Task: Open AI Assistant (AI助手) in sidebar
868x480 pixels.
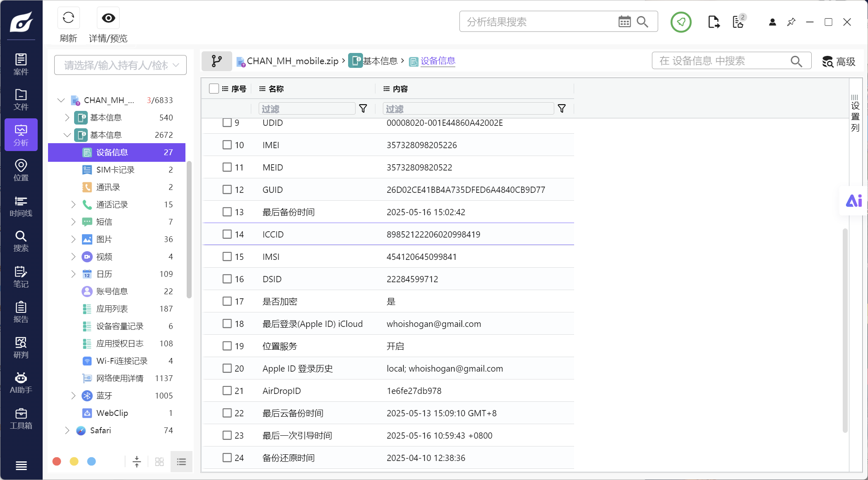Action: point(21,382)
